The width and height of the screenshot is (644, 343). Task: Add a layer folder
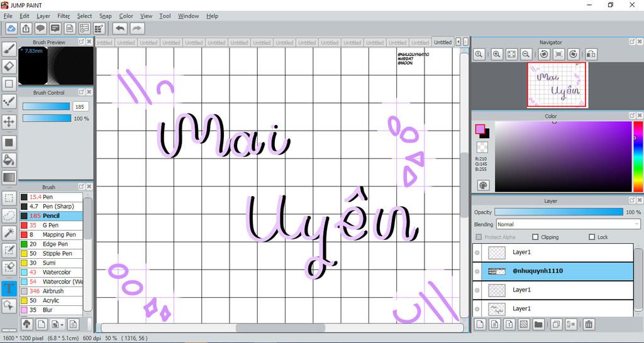click(x=538, y=324)
